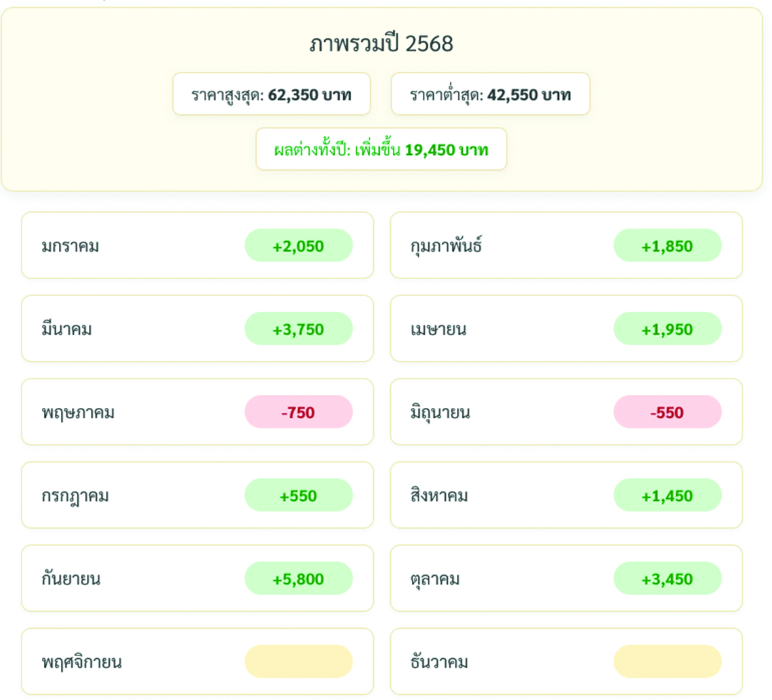Click the red -750 badge for พฤษภาคม
Viewport: 772px width, 700px height.
click(298, 412)
